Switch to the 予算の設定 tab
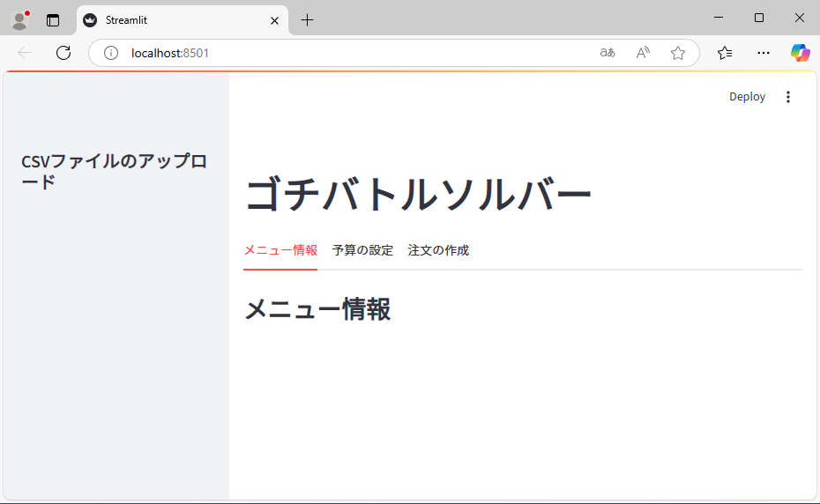 tap(362, 250)
